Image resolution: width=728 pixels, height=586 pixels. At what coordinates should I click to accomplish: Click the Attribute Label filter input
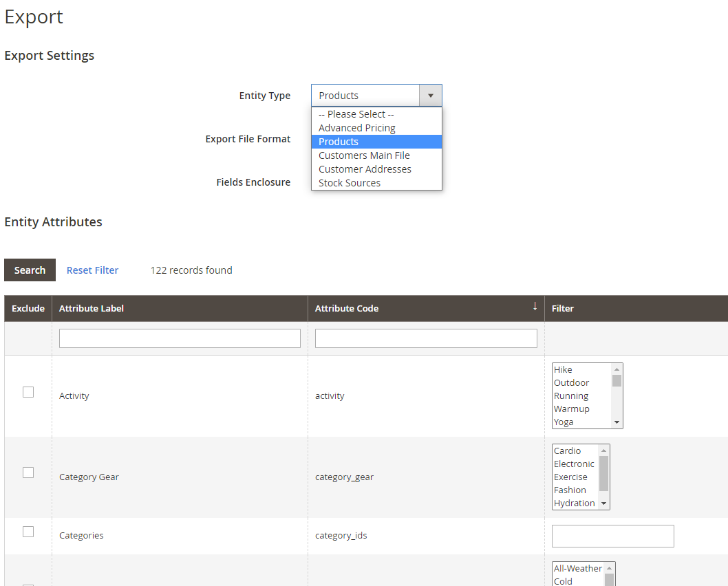(x=180, y=338)
